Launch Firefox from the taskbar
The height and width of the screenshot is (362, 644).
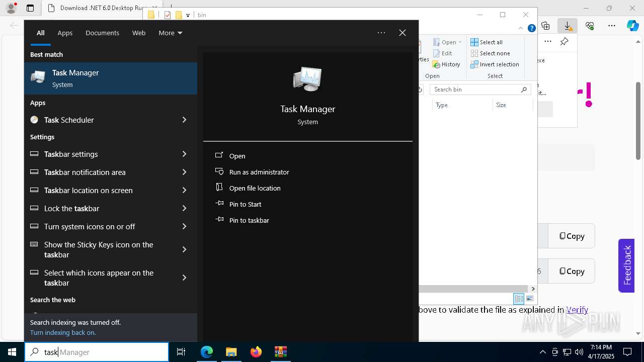(256, 352)
